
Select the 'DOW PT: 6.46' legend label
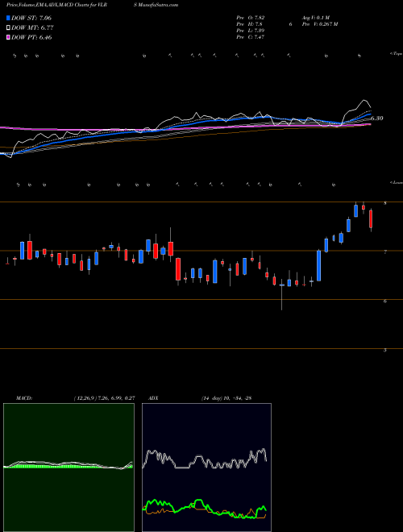click(31, 38)
